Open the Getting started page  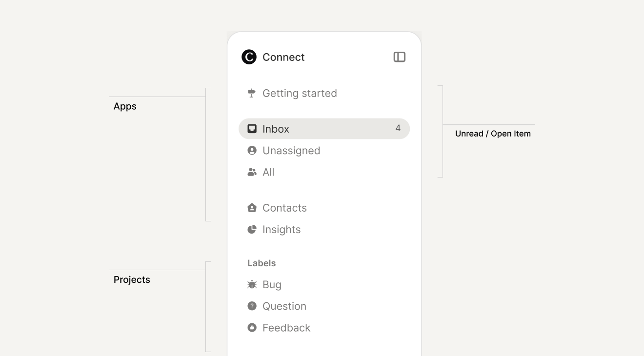(300, 93)
